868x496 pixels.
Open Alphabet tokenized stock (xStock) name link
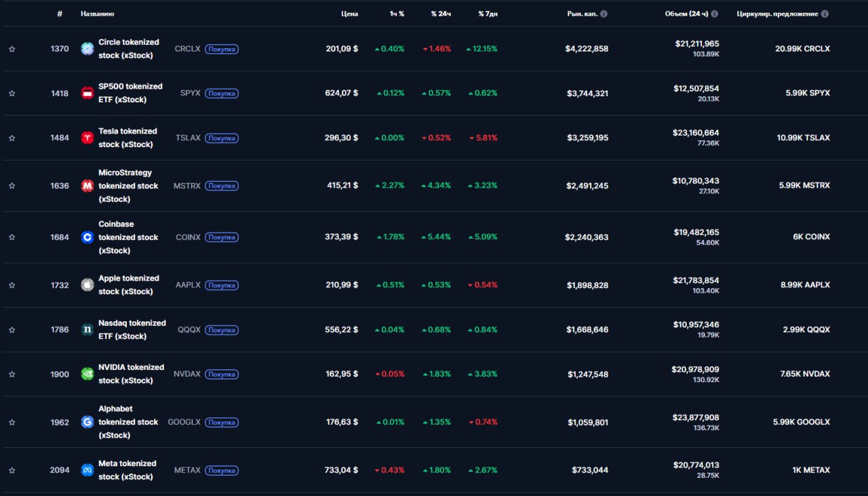(x=128, y=422)
